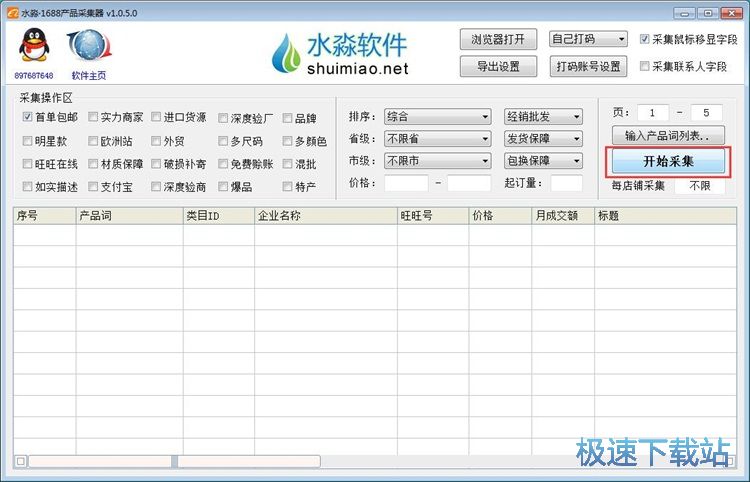The height and width of the screenshot is (482, 750).
Task: Click the 类目ID column header
Action: pyautogui.click(x=219, y=216)
